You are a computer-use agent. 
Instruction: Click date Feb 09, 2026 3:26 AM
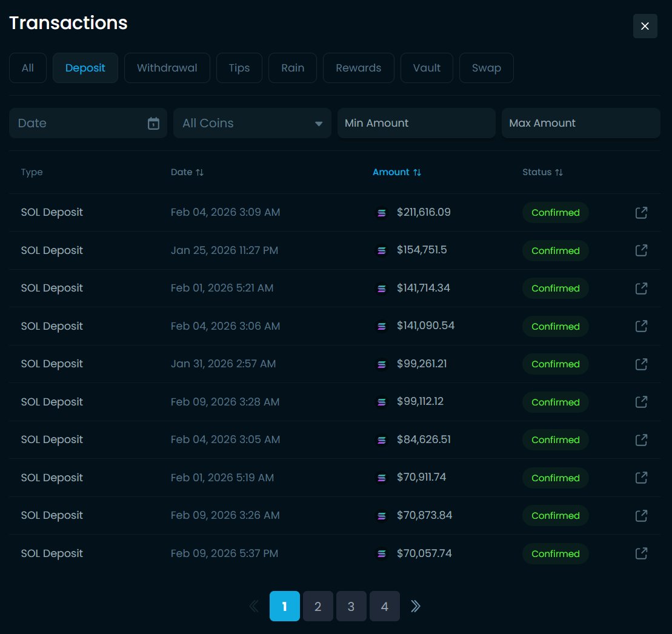pyautogui.click(x=225, y=515)
